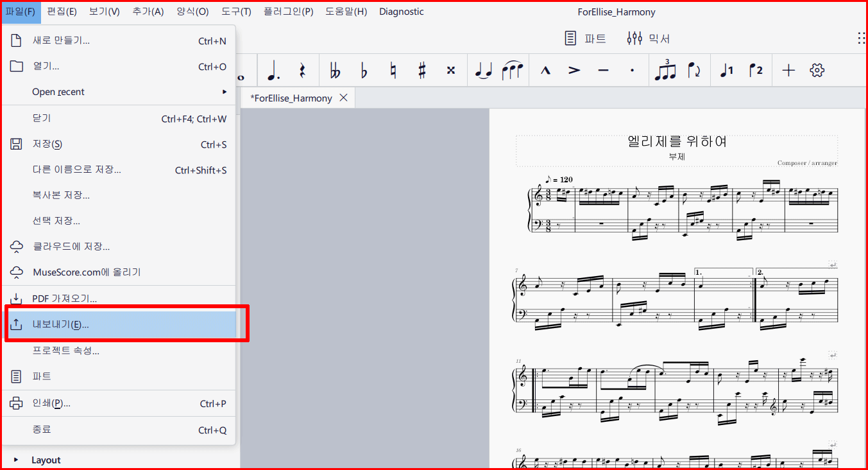Close the ForEllise_Harmony tab

[343, 98]
